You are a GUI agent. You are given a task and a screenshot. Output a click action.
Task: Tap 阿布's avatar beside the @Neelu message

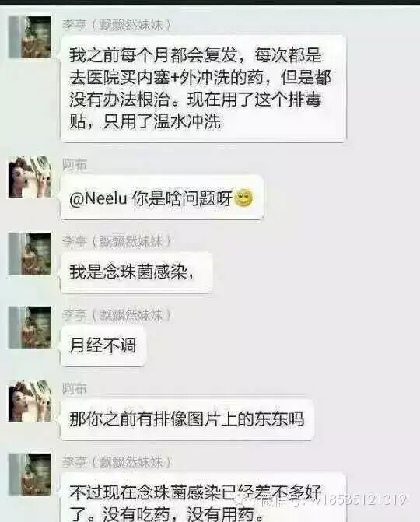(x=30, y=177)
